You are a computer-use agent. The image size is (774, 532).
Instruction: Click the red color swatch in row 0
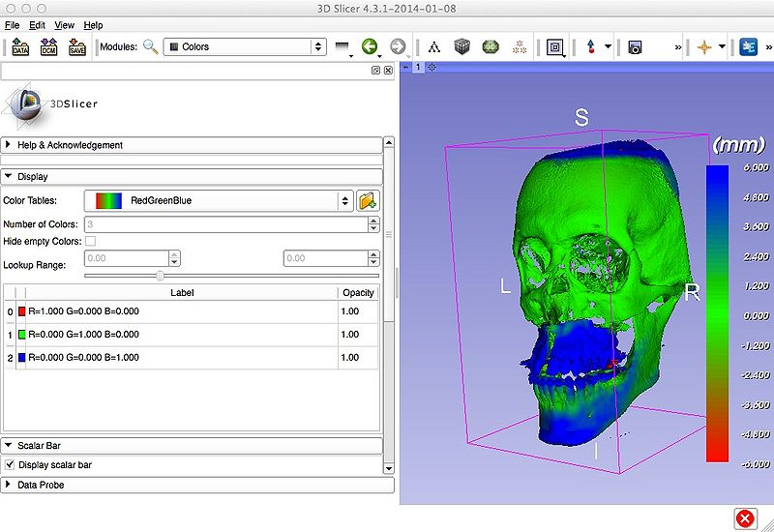[21, 312]
